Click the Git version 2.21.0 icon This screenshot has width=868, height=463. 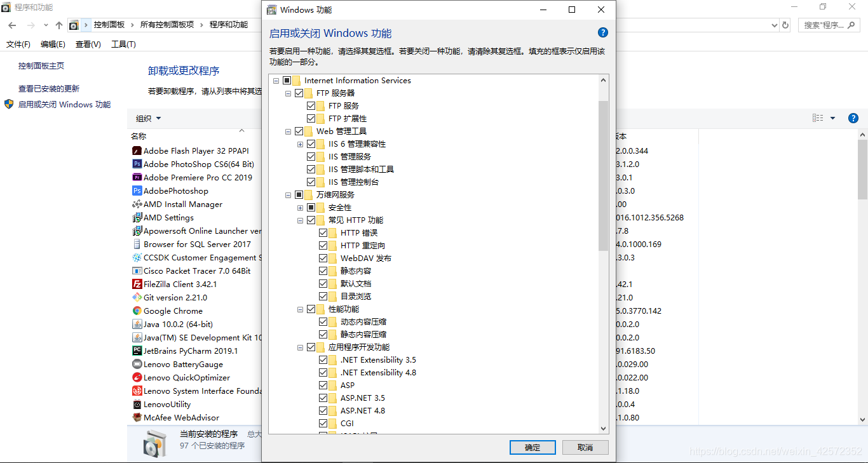[137, 297]
